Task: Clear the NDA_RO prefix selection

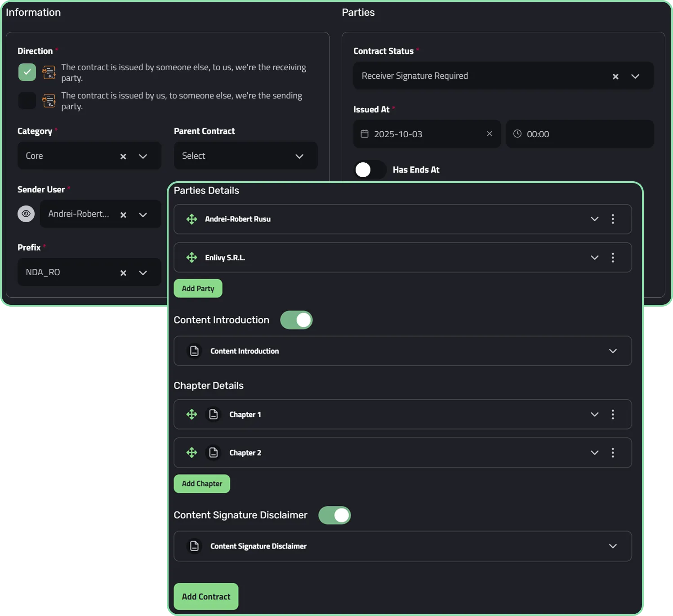Action: tap(123, 273)
